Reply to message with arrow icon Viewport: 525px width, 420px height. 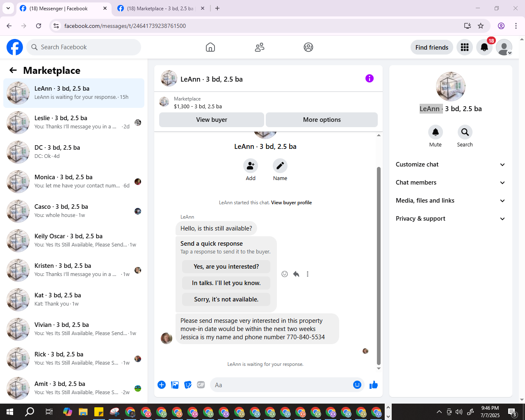coord(296,274)
